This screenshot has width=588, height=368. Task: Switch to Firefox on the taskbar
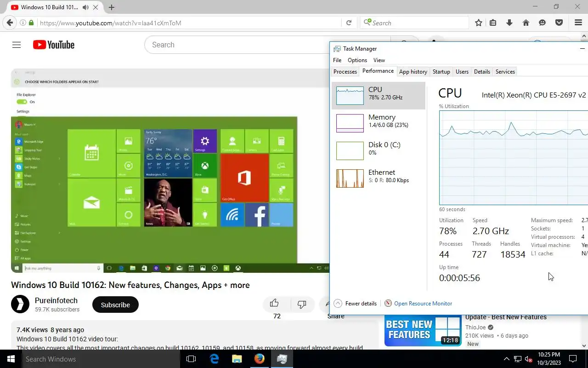pyautogui.click(x=260, y=359)
